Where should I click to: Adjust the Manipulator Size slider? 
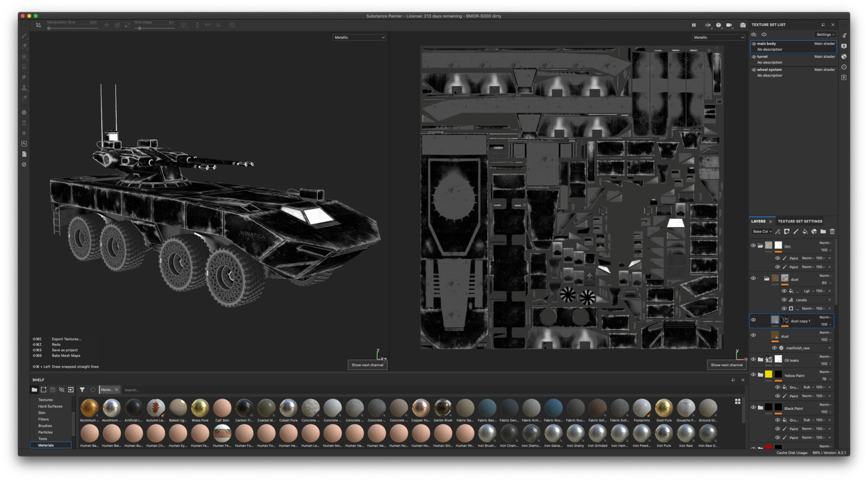(73, 28)
